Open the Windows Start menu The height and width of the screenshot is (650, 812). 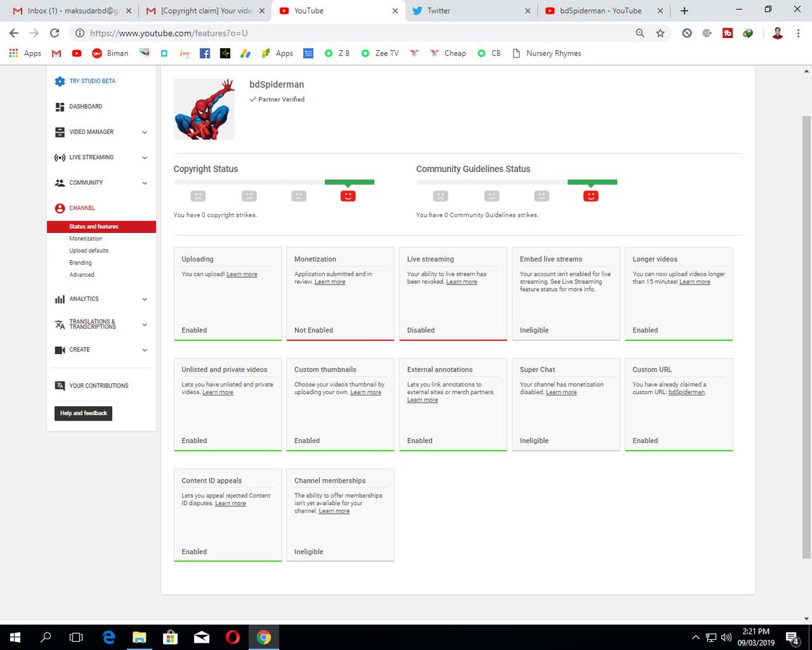[15, 637]
